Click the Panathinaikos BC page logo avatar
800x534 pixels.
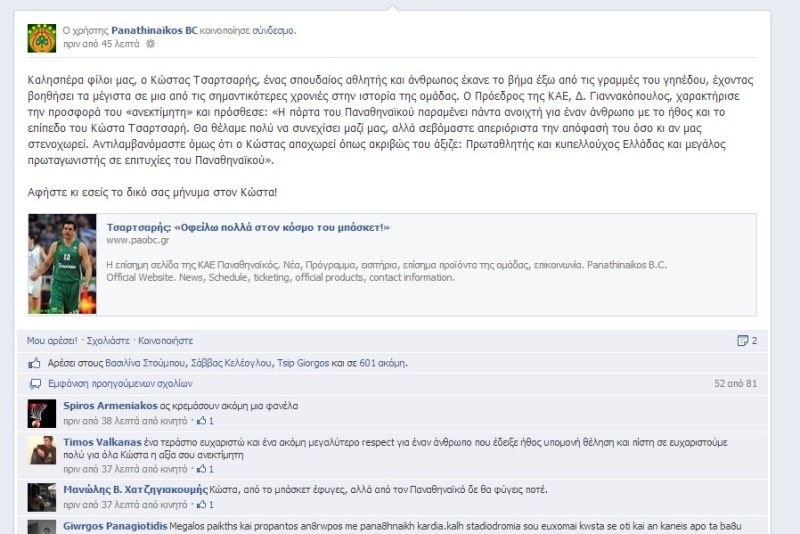coord(42,38)
